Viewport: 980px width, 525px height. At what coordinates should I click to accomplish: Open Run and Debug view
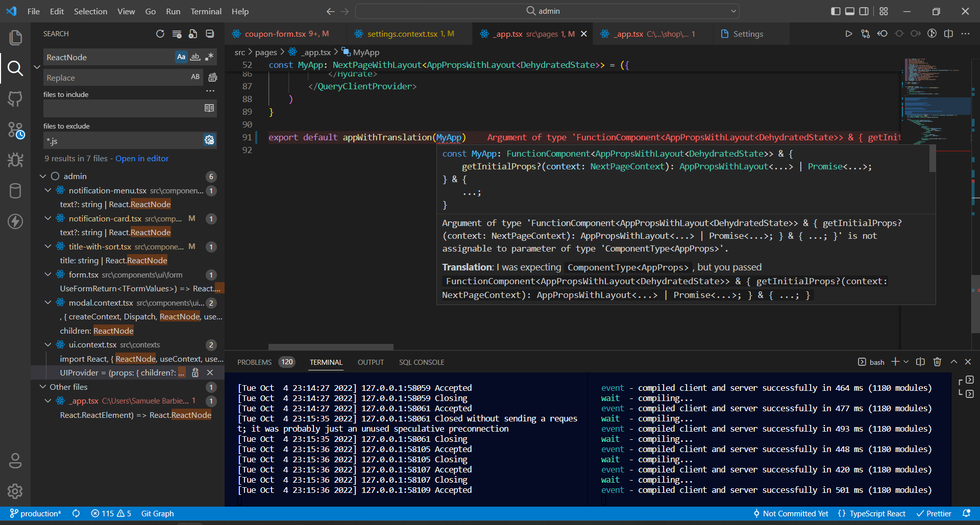[15, 160]
